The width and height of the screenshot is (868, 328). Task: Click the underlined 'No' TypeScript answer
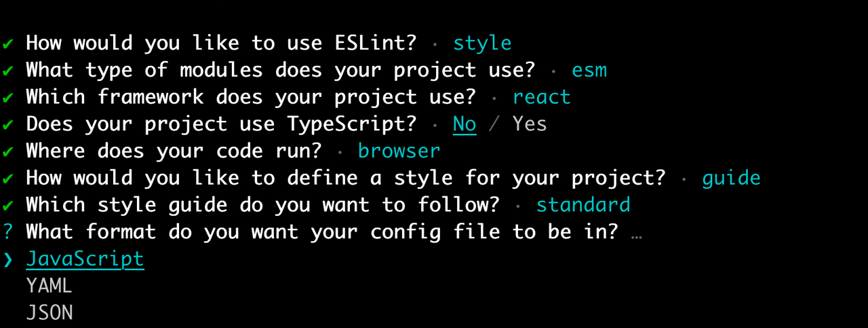465,124
